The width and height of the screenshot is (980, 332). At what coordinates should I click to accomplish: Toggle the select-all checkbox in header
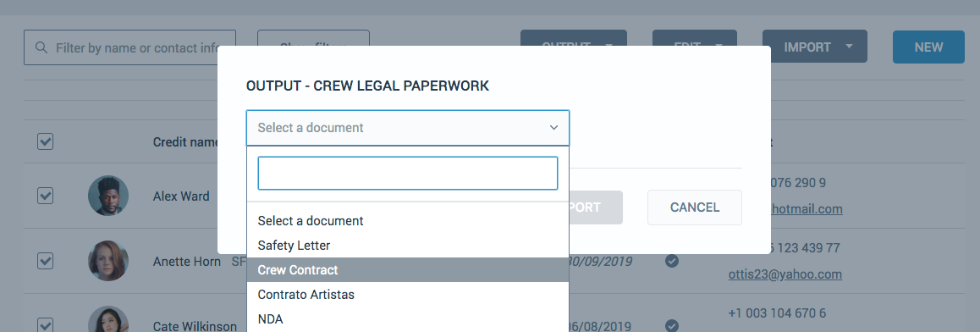[45, 142]
